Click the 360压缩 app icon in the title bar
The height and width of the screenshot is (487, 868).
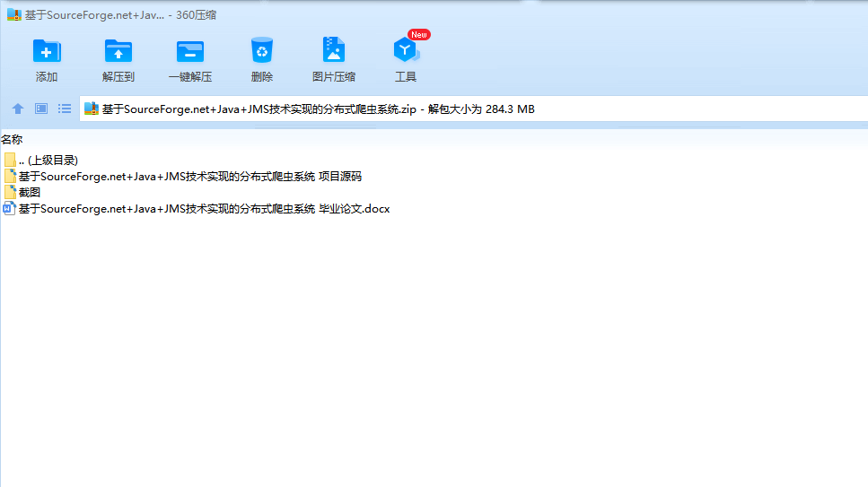(x=13, y=15)
